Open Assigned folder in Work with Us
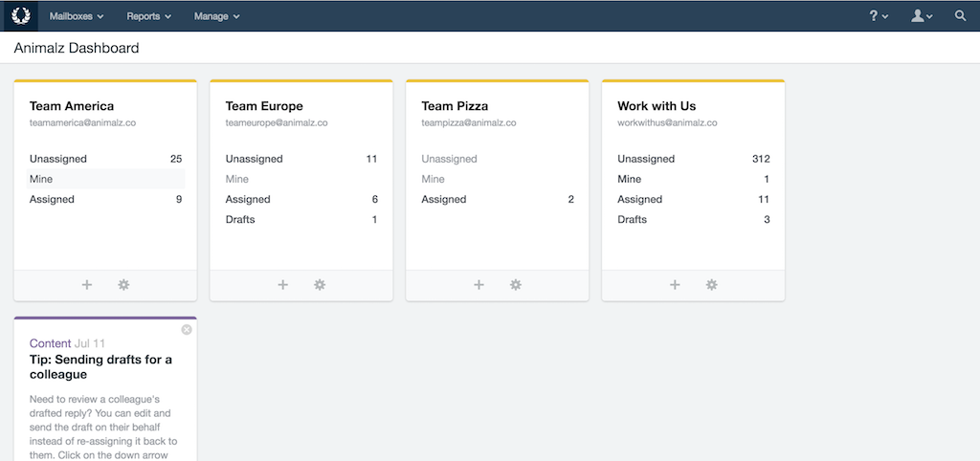 click(x=694, y=199)
